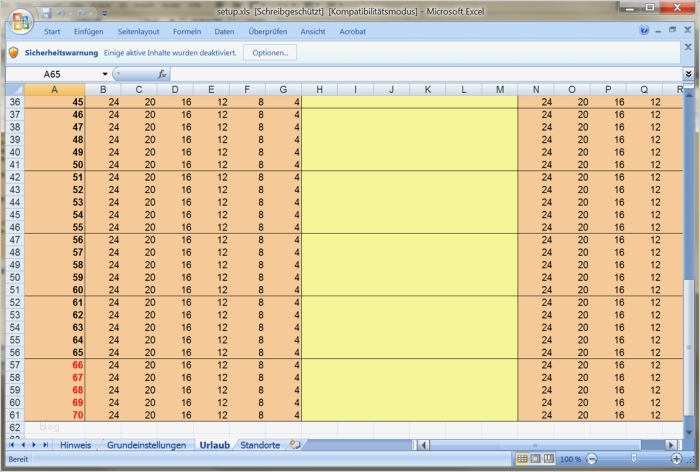Screen dimensions: 700x472
Task: Go to last sheet tab arrow
Action: 45,445
